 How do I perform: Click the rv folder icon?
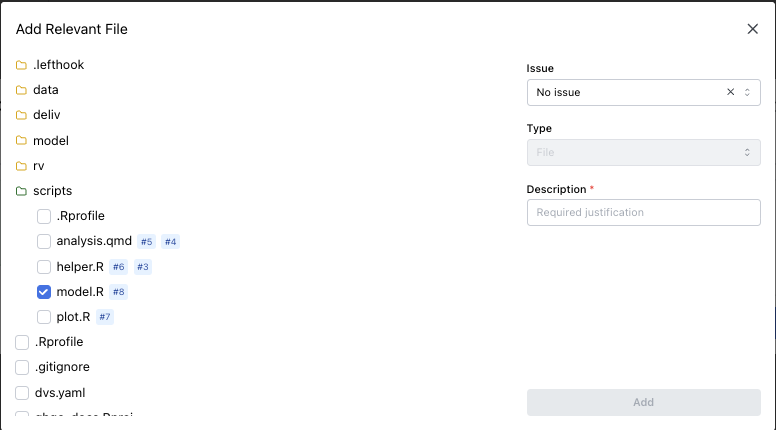coord(21,166)
